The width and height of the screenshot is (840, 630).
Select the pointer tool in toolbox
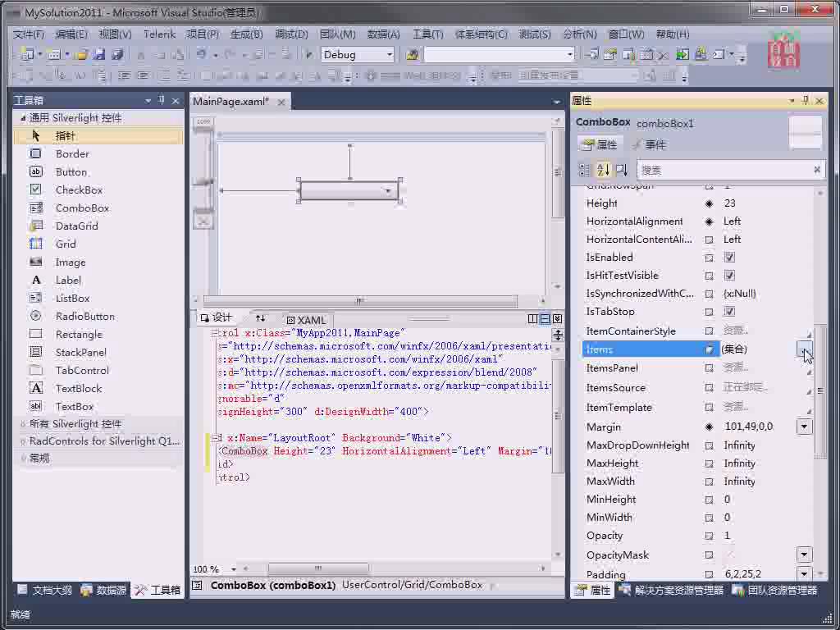point(98,136)
